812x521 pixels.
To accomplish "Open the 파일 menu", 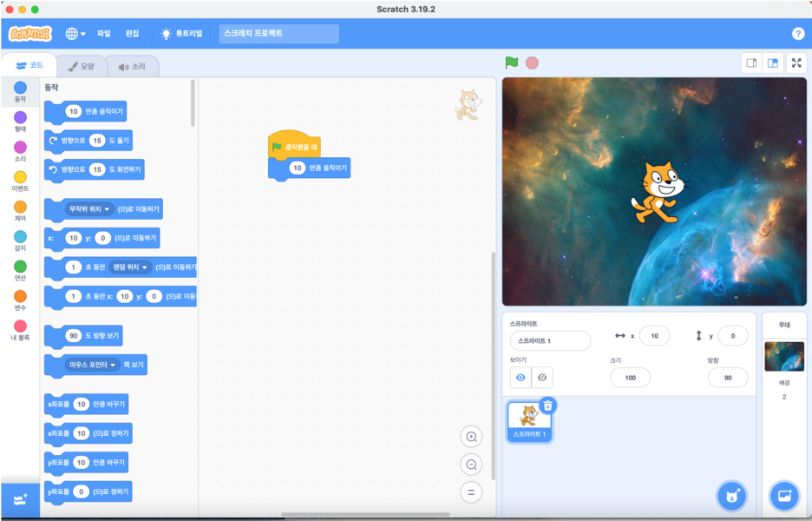I will pos(103,33).
